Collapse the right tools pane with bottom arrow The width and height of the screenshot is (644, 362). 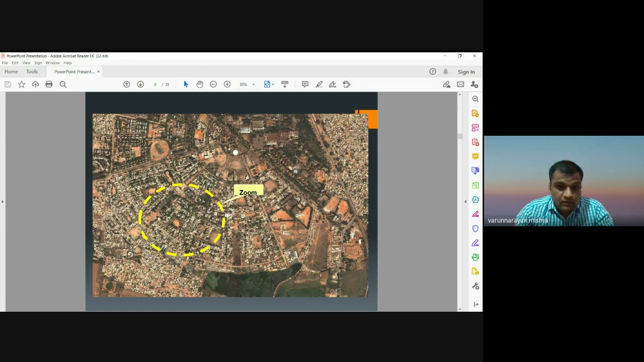[476, 304]
